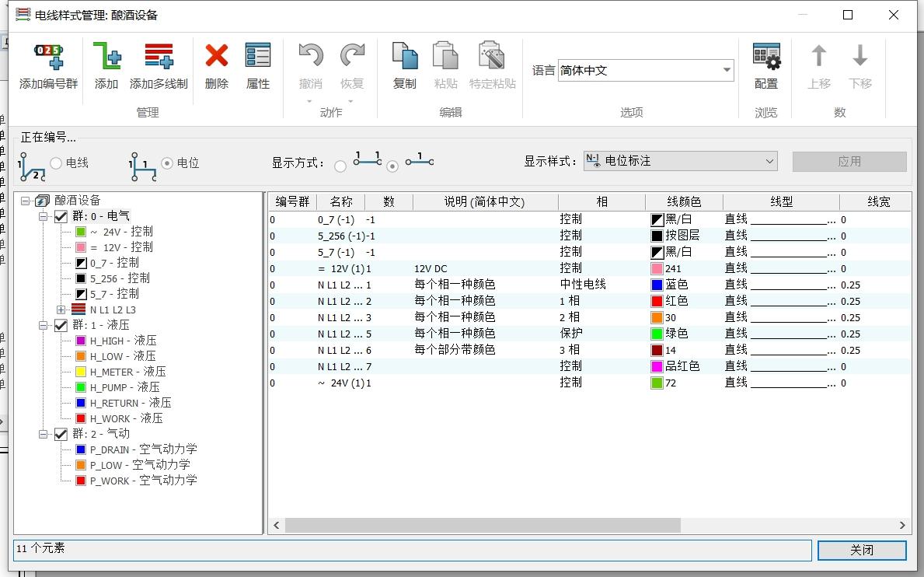The width and height of the screenshot is (924, 577).
Task: Open the 语言 简体中文 dropdown
Action: tap(727, 70)
